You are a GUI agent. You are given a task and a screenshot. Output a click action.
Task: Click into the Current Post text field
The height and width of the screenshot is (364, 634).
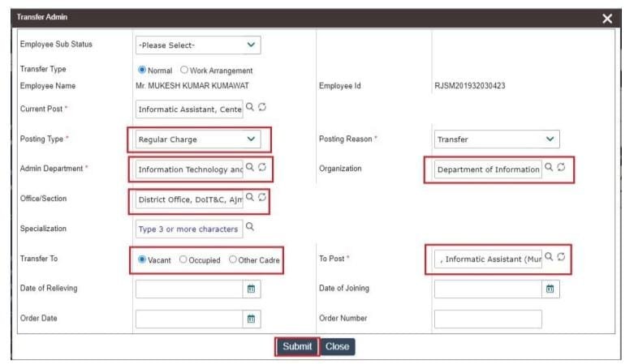point(189,109)
